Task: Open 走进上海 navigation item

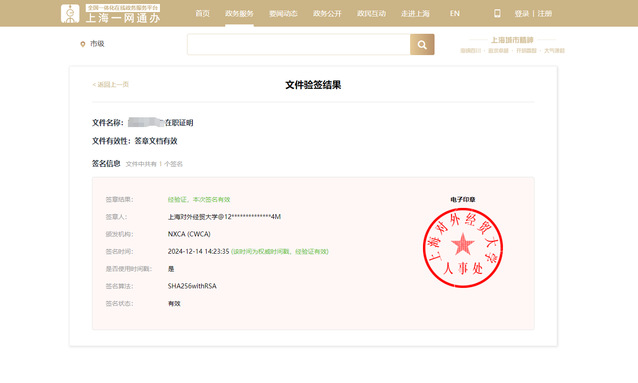Action: tap(415, 13)
